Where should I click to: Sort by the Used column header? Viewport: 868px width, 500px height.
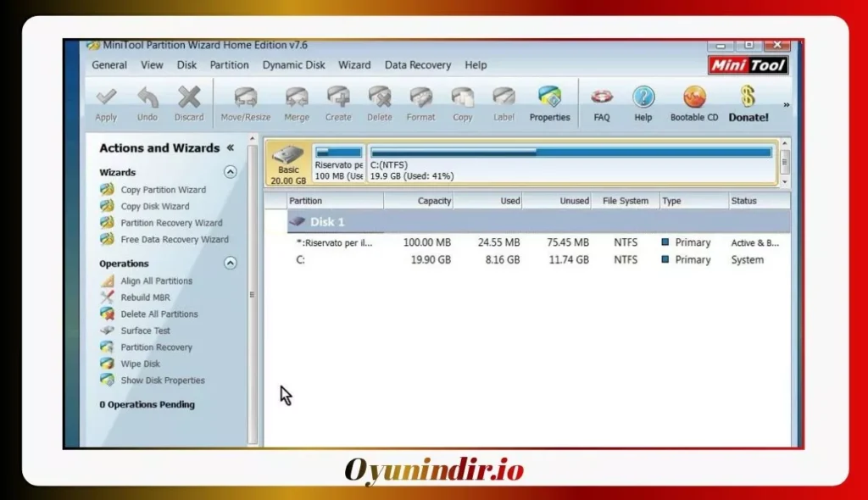487,201
